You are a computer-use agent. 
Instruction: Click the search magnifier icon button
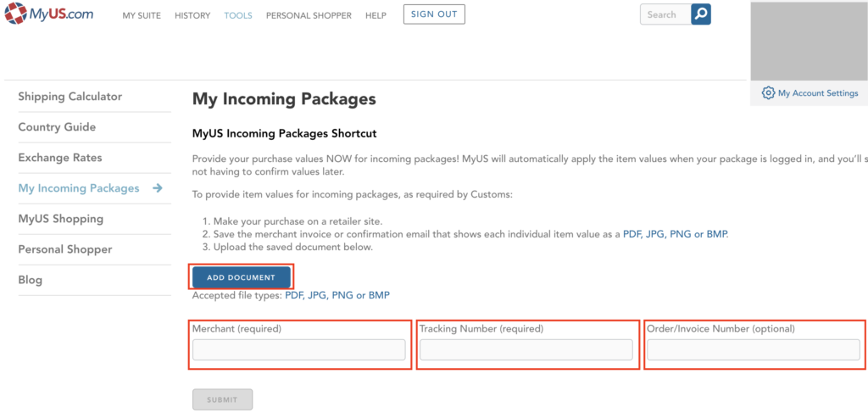pos(701,14)
